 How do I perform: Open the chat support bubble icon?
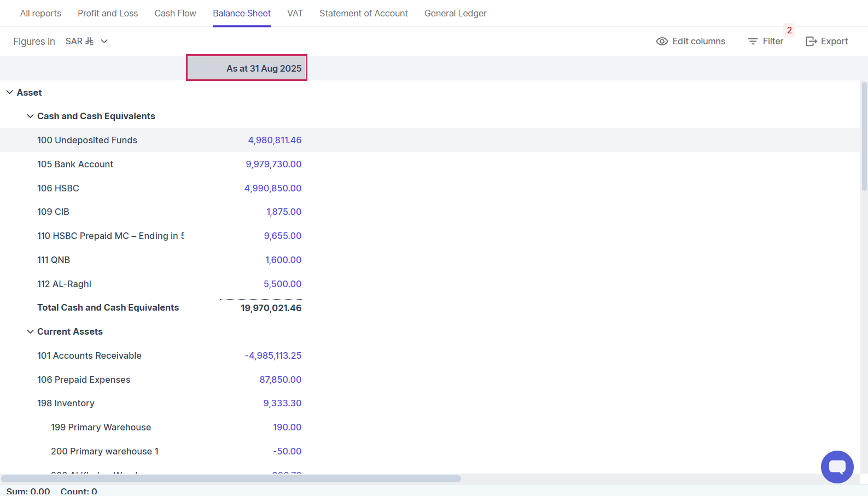pyautogui.click(x=837, y=467)
